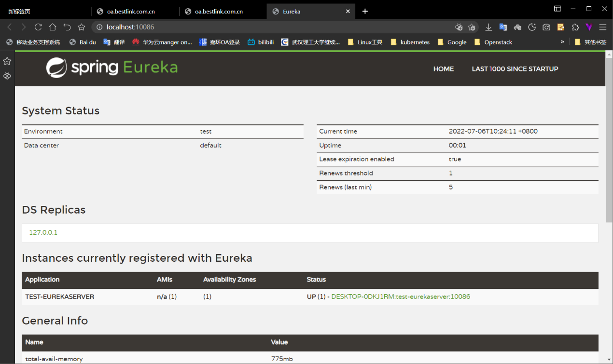
Task: Click scrollbar down arrow
Action: coord(609,359)
